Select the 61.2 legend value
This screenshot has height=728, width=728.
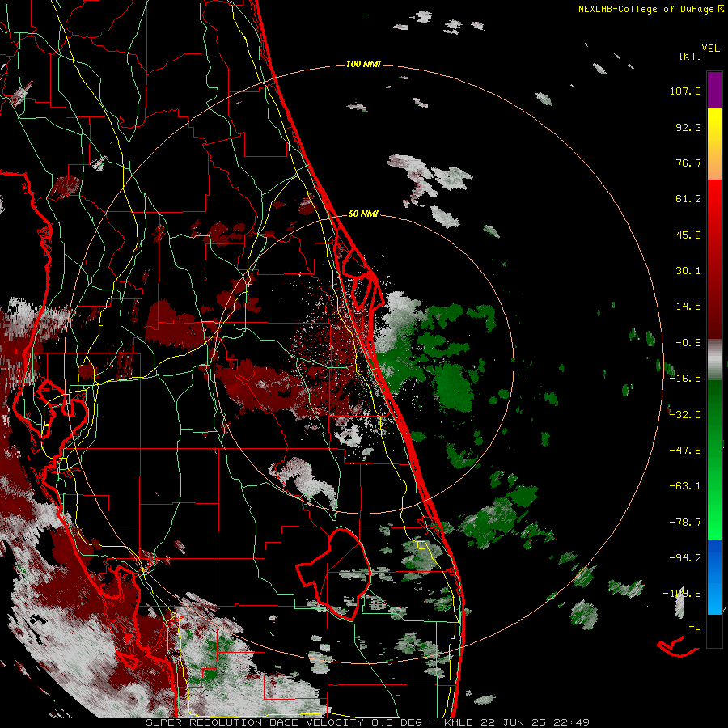688,199
